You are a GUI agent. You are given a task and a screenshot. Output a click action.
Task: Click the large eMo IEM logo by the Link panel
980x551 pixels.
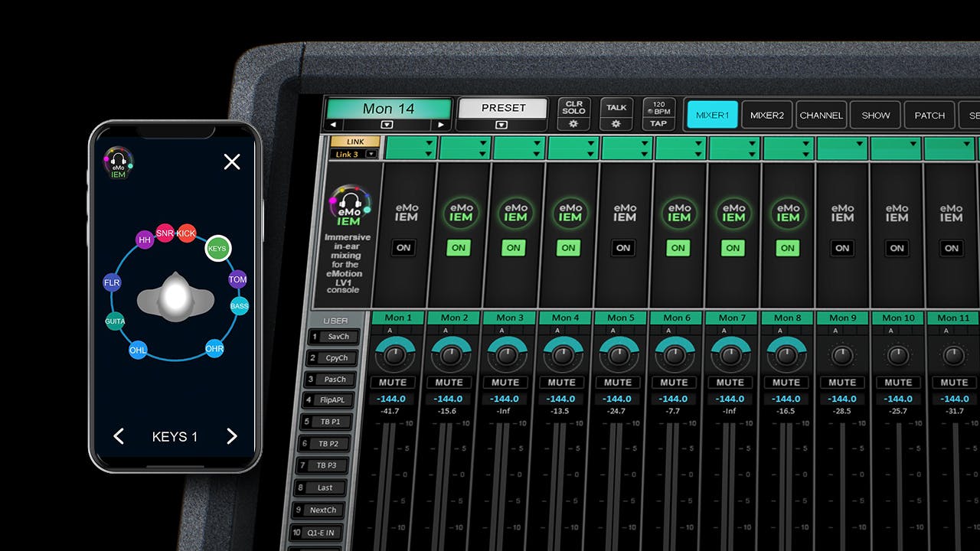point(350,206)
